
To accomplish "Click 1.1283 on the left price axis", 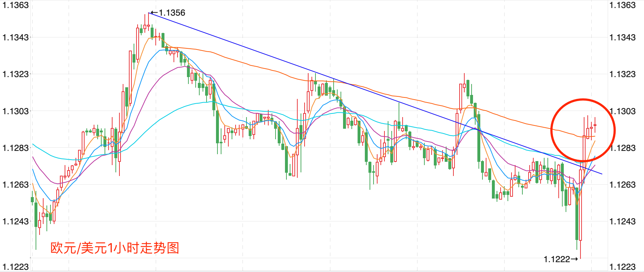I will coord(16,148).
